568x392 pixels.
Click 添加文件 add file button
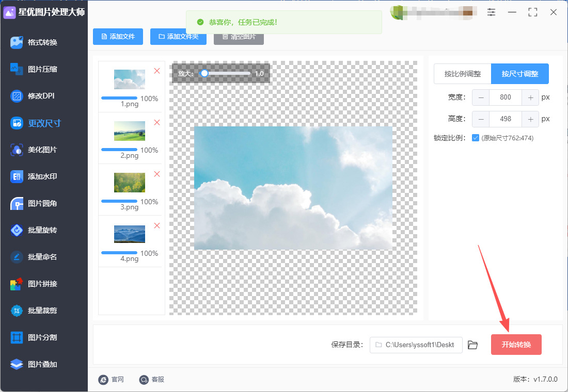pos(118,37)
